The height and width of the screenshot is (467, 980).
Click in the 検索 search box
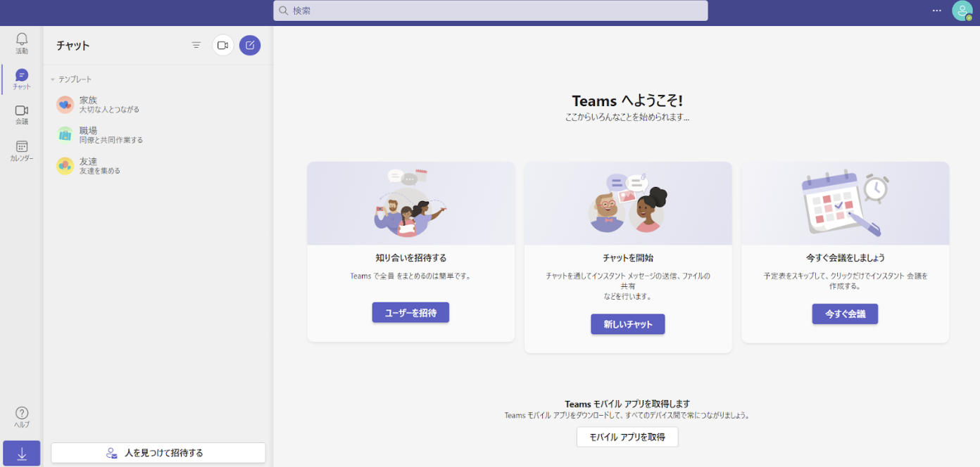click(491, 11)
